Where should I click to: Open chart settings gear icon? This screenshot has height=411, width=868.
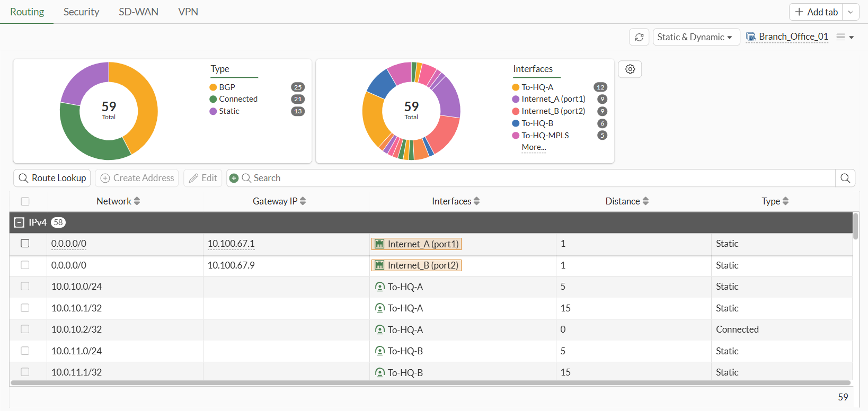coord(630,69)
